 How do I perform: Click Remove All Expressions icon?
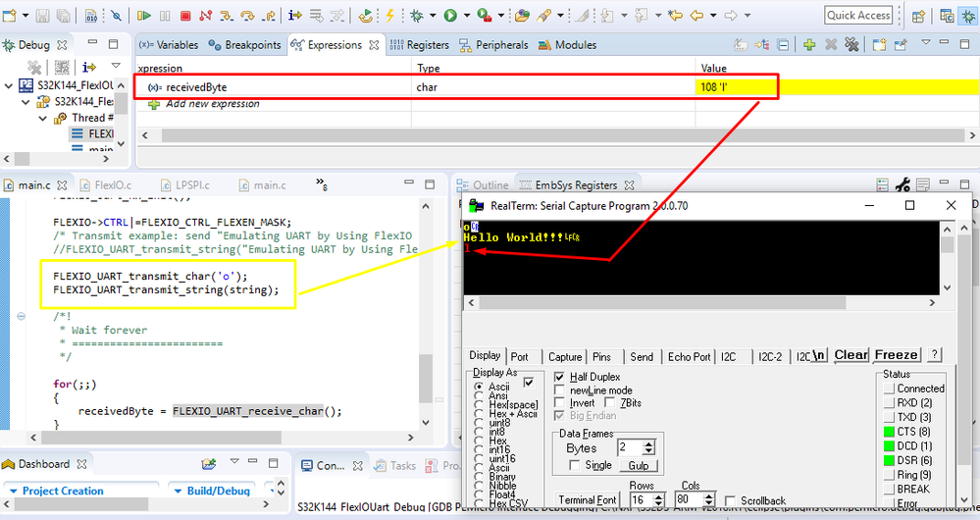tap(851, 45)
